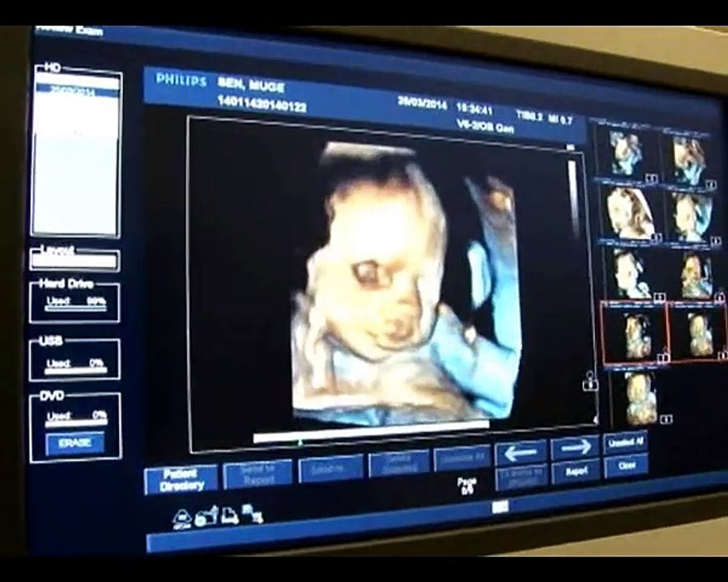Click the third printer-like status icon
The height and width of the screenshot is (582, 728).
coord(230,515)
